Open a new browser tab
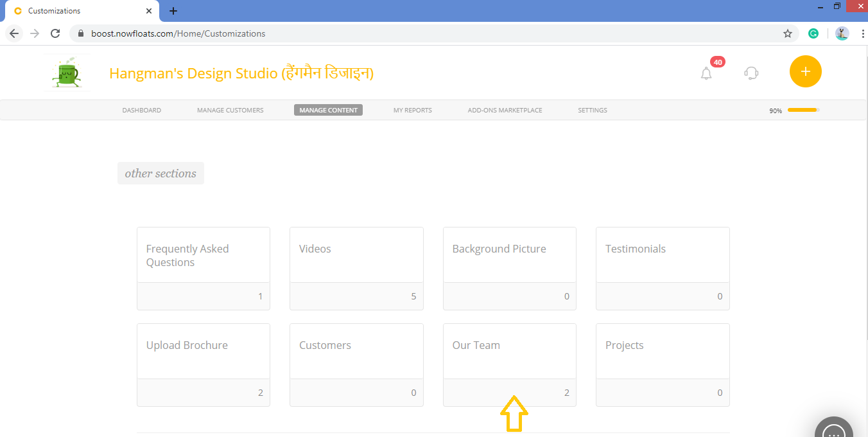The width and height of the screenshot is (868, 437). click(173, 11)
